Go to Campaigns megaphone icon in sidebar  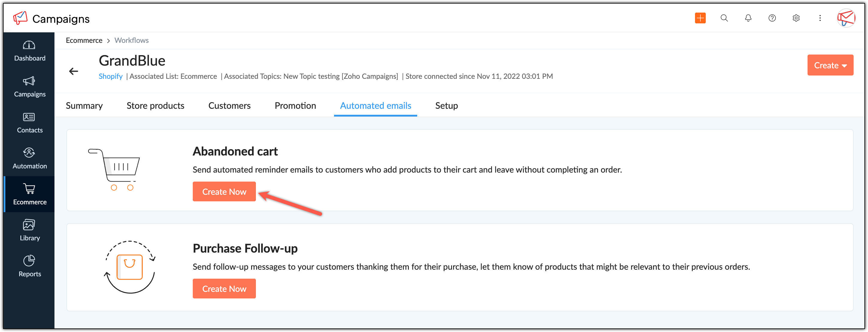(x=29, y=81)
